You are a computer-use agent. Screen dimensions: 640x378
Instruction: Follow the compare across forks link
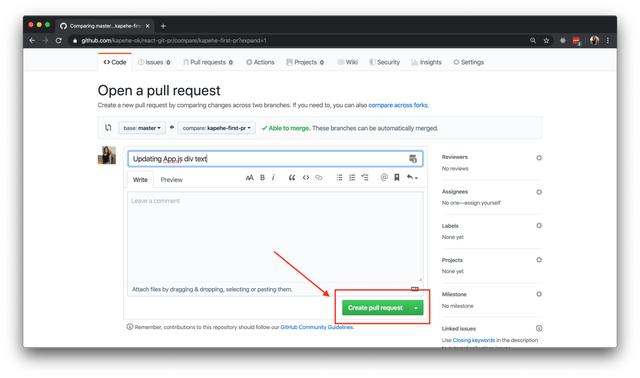point(398,105)
